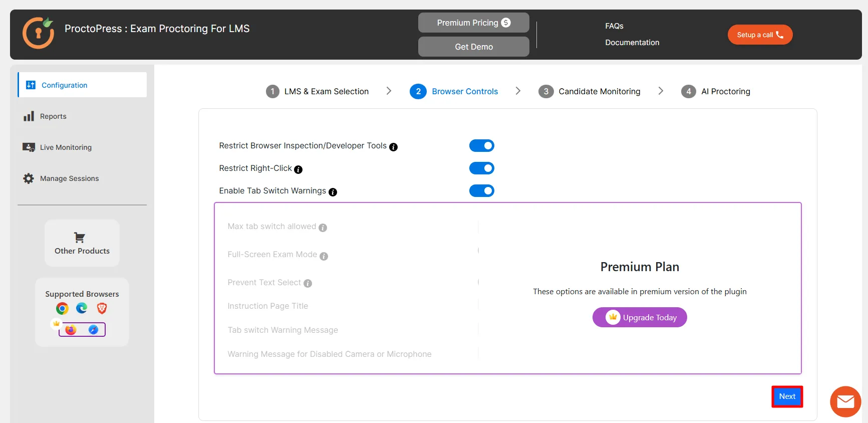The image size is (868, 423).
Task: Click the Microsoft Edge browser icon
Action: 82,308
